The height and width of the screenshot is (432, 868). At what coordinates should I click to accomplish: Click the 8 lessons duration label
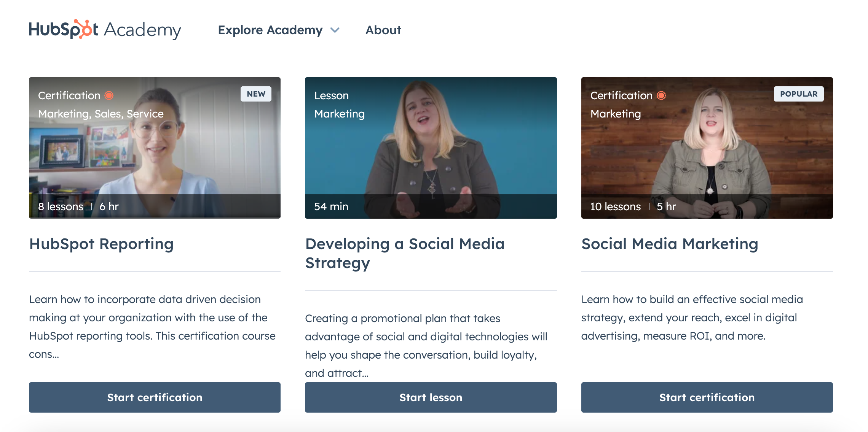coord(61,206)
